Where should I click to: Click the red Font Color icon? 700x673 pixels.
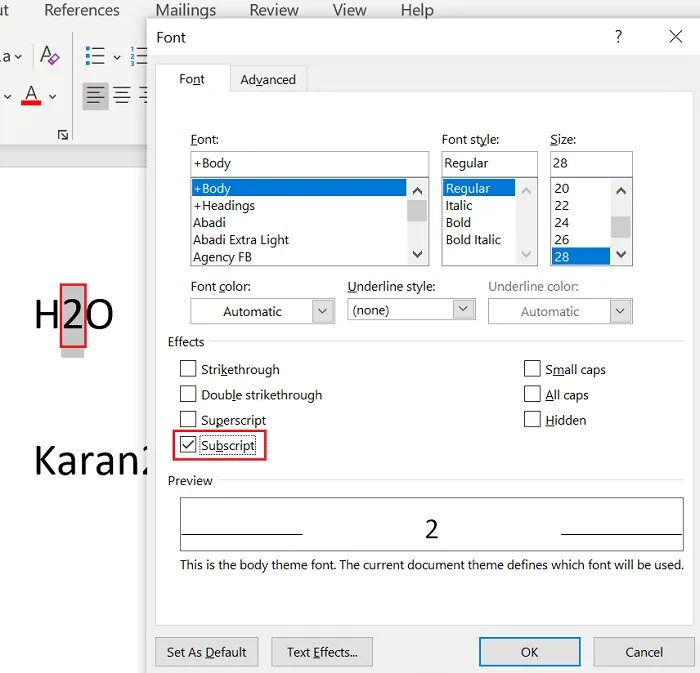point(31,95)
